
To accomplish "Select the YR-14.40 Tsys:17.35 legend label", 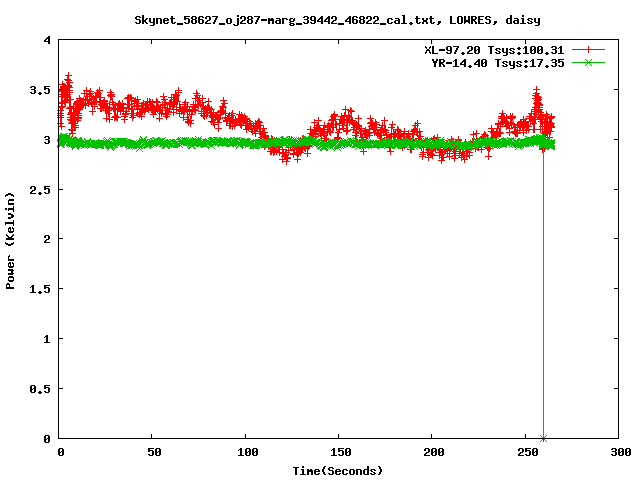I will (x=498, y=63).
